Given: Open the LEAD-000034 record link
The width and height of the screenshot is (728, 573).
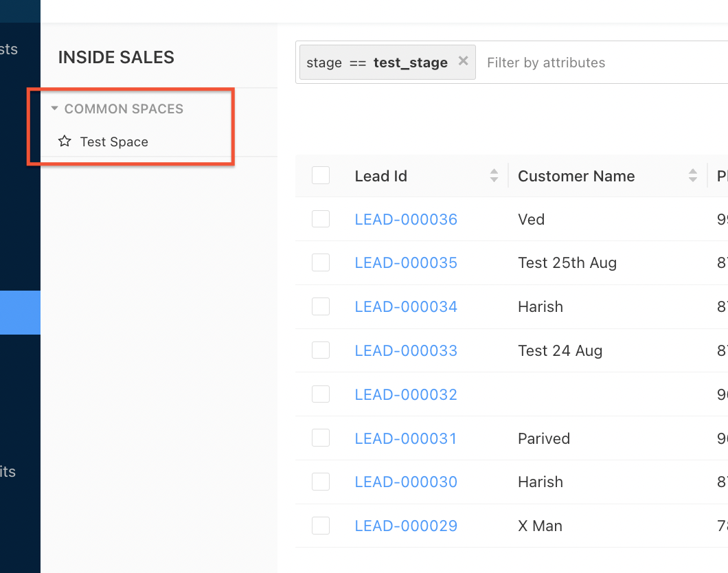Looking at the screenshot, I should (406, 307).
